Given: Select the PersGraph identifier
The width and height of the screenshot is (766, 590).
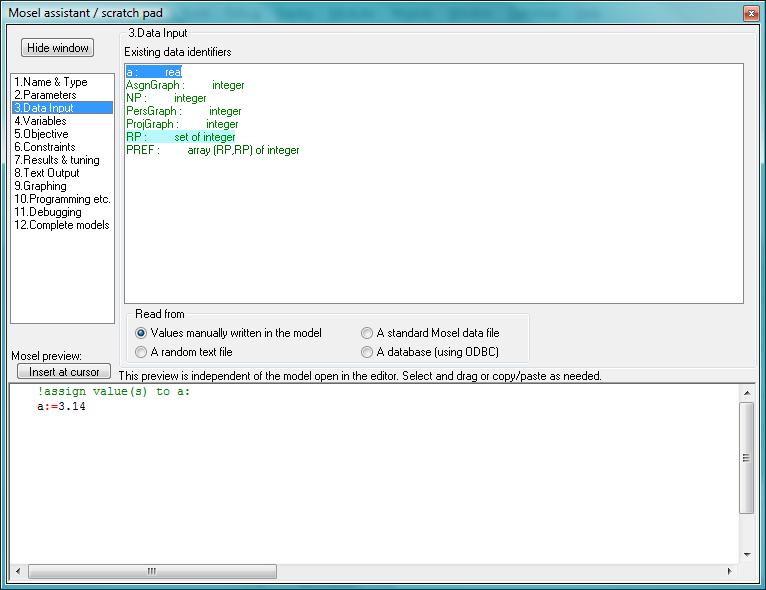Looking at the screenshot, I should (183, 111).
